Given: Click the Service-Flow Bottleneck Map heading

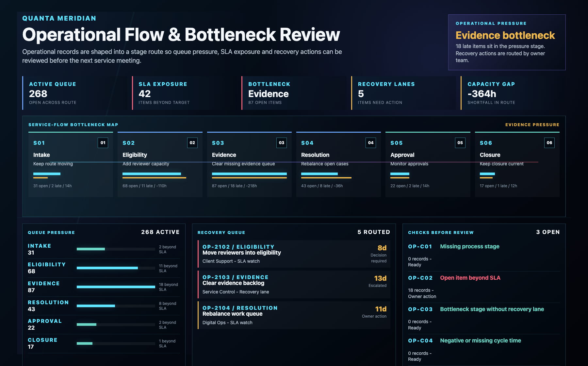Looking at the screenshot, I should (x=73, y=125).
